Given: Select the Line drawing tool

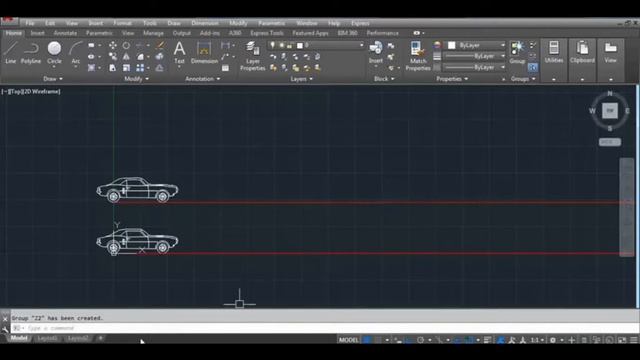Looking at the screenshot, I should [x=11, y=52].
